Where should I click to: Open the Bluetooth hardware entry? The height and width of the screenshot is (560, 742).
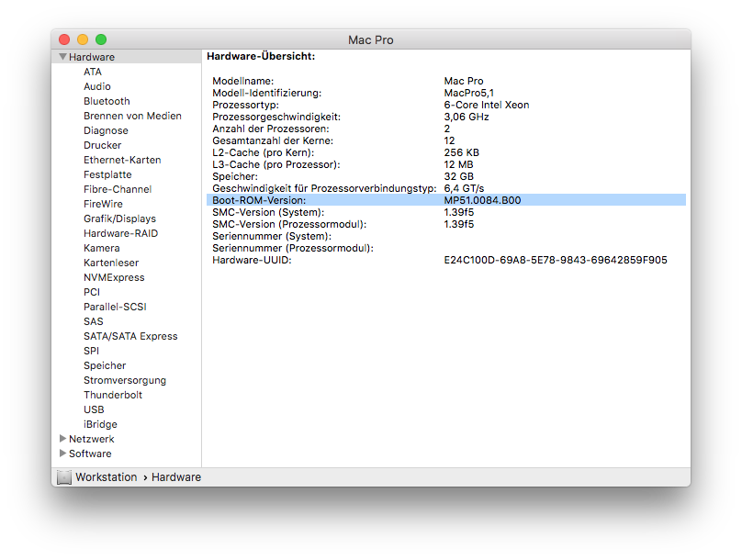click(107, 101)
